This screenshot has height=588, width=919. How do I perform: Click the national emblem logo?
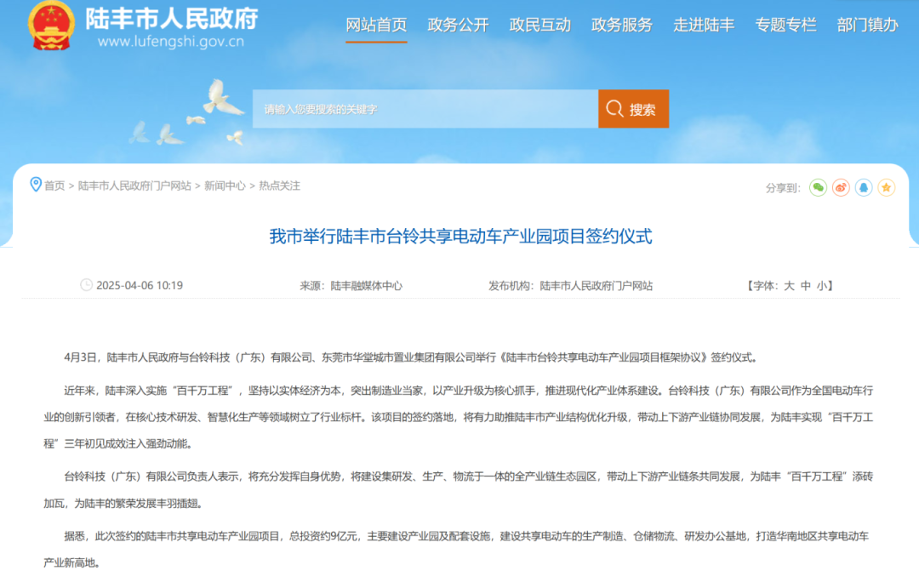tap(51, 26)
